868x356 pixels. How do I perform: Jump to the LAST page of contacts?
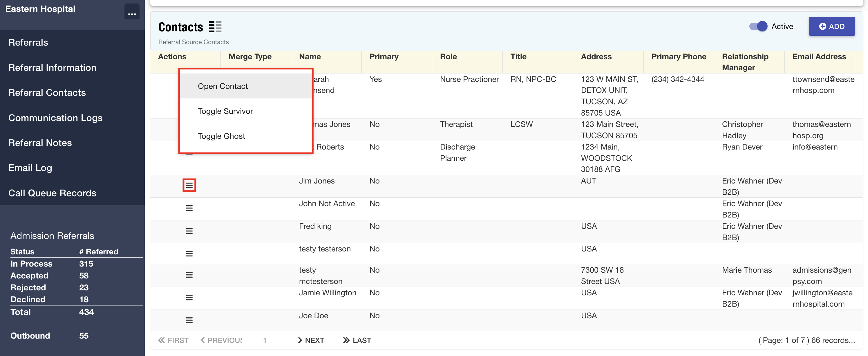[x=357, y=341]
